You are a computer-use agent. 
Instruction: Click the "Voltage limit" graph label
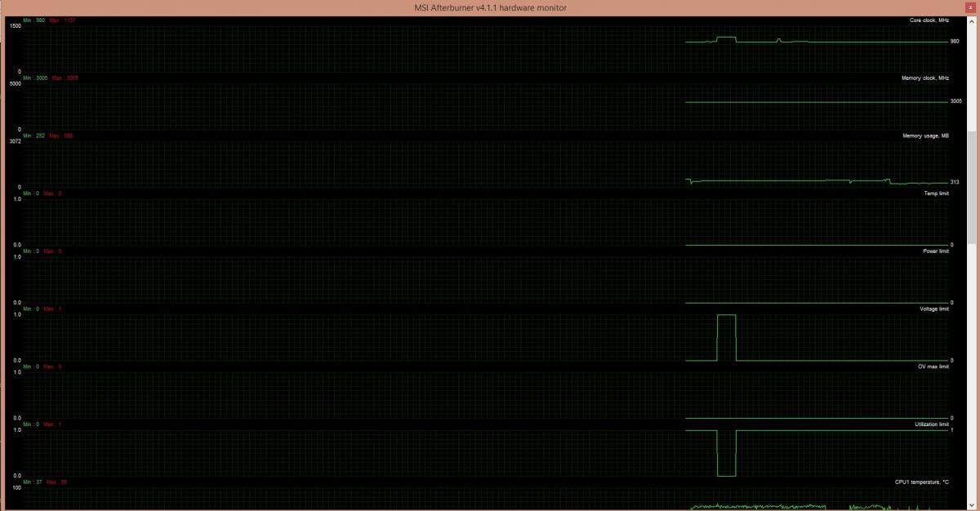coord(934,309)
